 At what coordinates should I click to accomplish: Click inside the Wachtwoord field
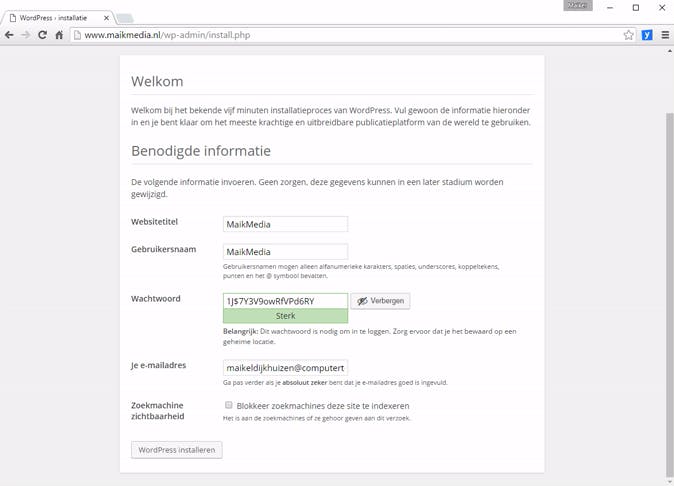(x=285, y=301)
